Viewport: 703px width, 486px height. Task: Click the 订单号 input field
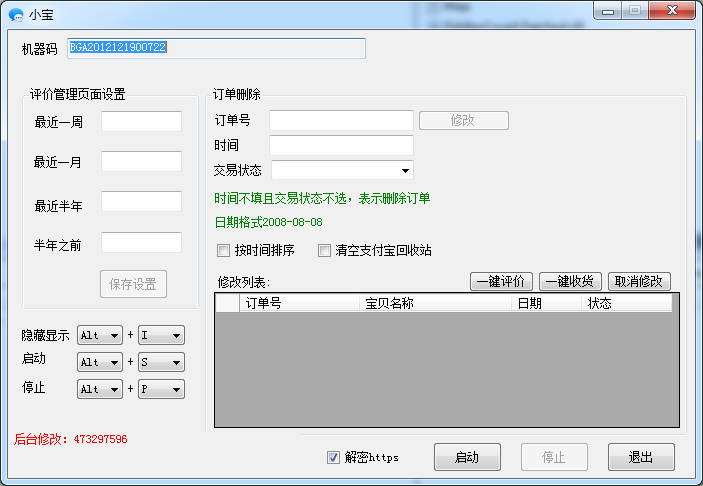pyautogui.click(x=341, y=120)
